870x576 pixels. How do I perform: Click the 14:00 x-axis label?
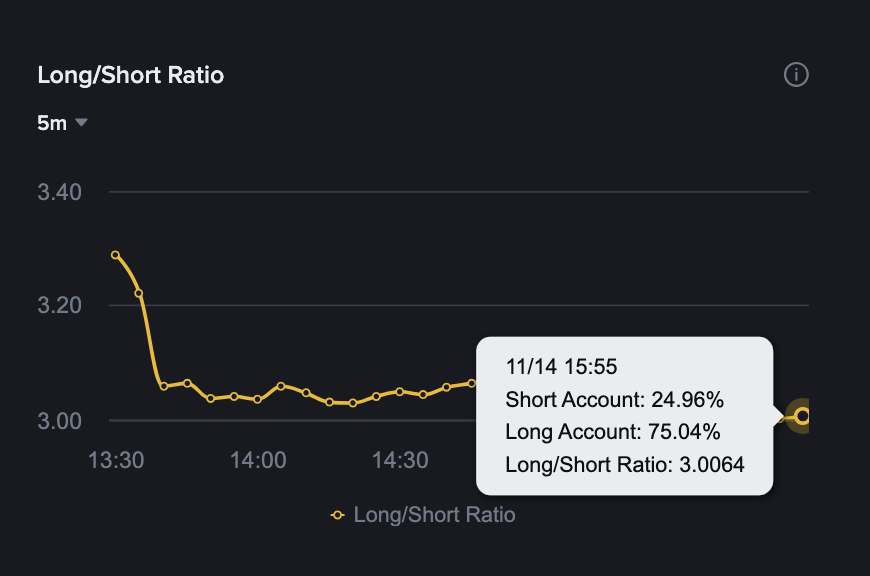258,460
